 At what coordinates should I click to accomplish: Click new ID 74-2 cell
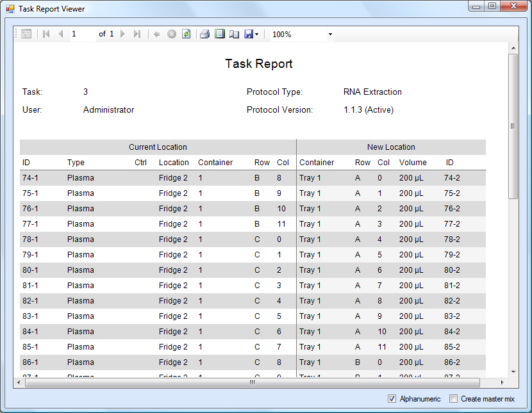pyautogui.click(x=452, y=178)
